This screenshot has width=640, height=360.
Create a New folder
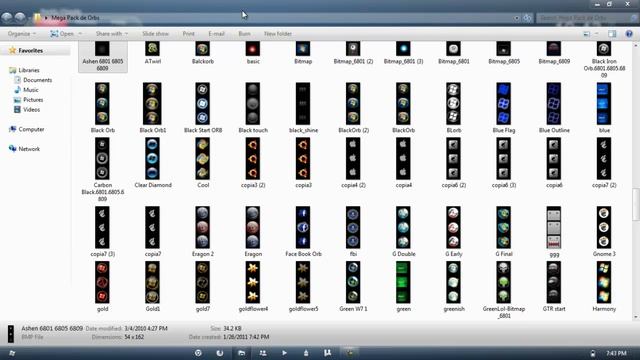(x=278, y=34)
